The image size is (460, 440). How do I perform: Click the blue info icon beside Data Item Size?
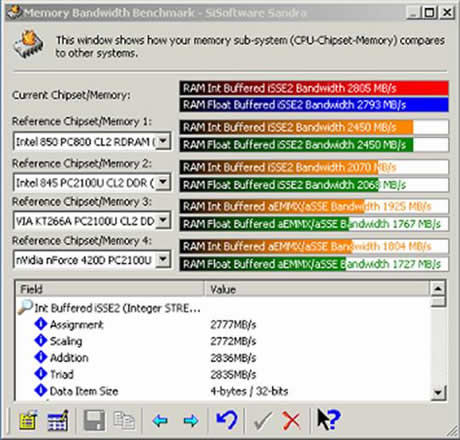[41, 390]
